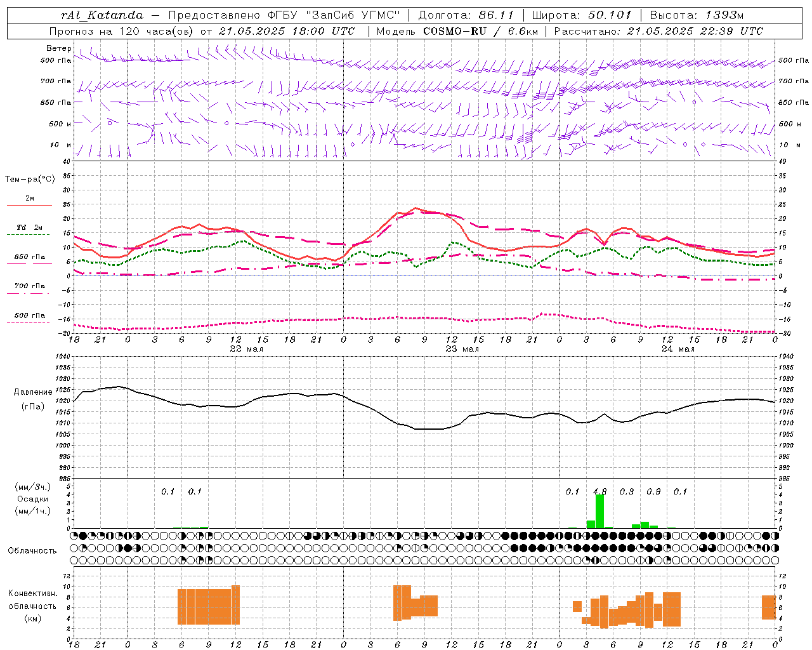Click the orange convective cloud block on 22 мая
The image size is (812, 650).
point(209,606)
